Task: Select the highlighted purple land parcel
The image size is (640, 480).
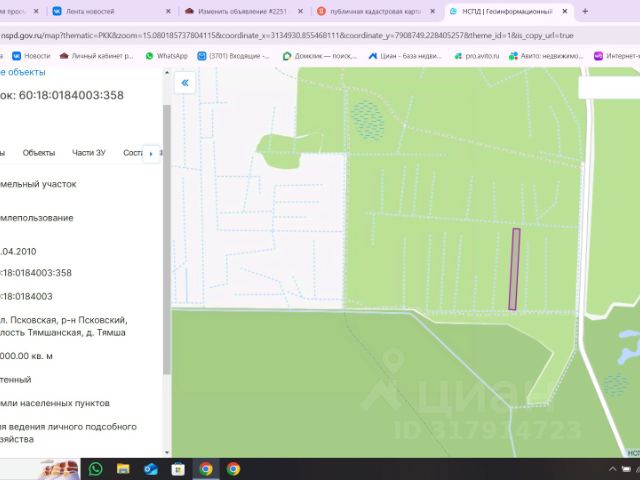Action: (x=514, y=269)
